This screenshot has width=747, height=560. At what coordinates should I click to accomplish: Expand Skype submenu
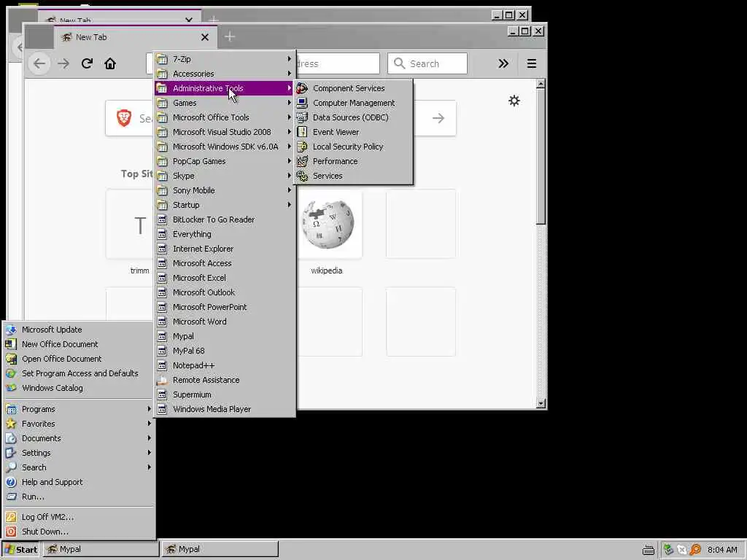click(225, 176)
